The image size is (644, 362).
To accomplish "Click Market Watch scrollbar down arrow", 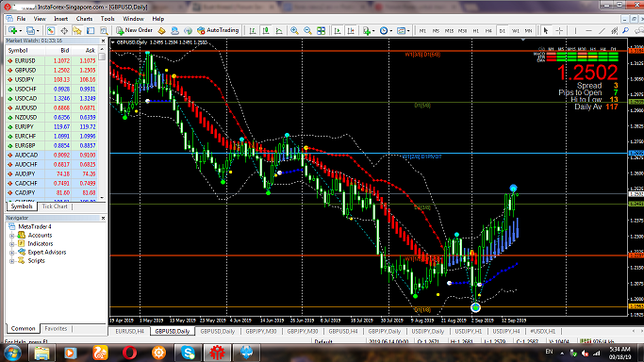I will [x=102, y=198].
